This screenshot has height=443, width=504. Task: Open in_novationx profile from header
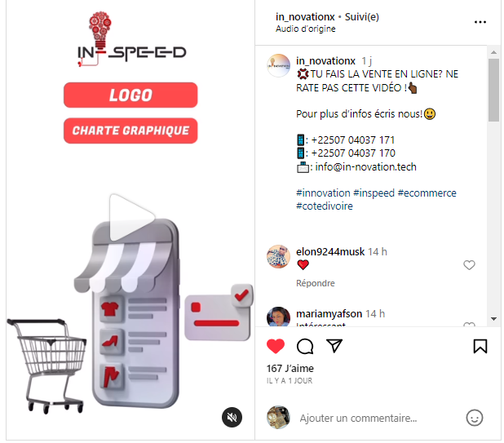tap(305, 16)
